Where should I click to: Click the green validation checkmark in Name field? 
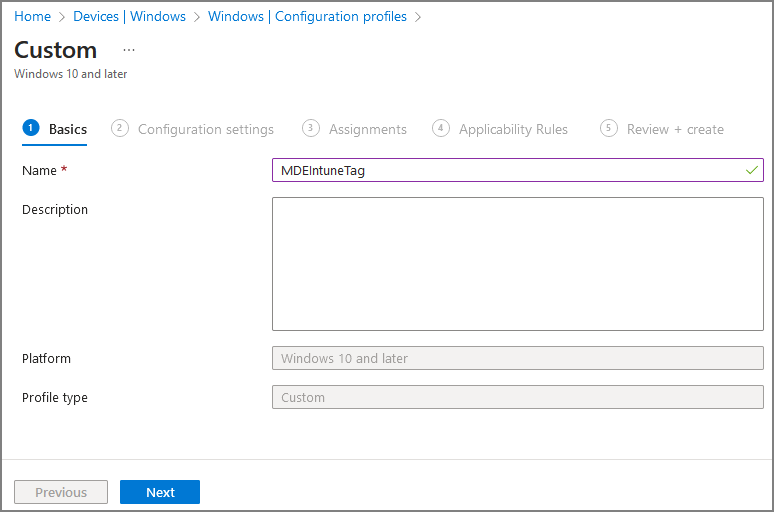click(751, 170)
